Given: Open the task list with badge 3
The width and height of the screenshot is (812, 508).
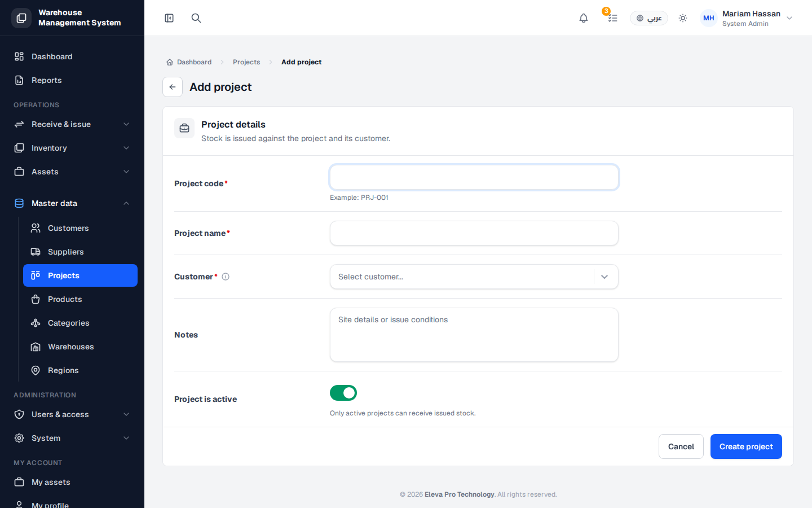Looking at the screenshot, I should click(612, 17).
